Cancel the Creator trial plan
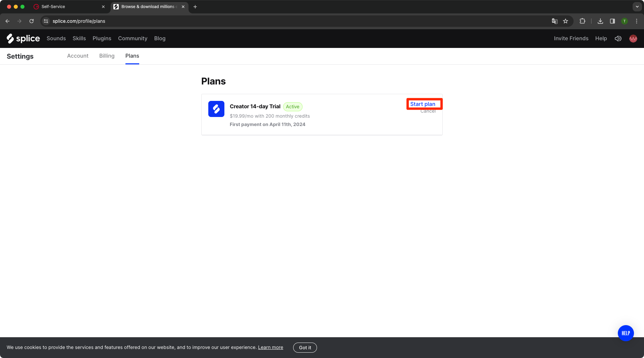 pyautogui.click(x=428, y=111)
